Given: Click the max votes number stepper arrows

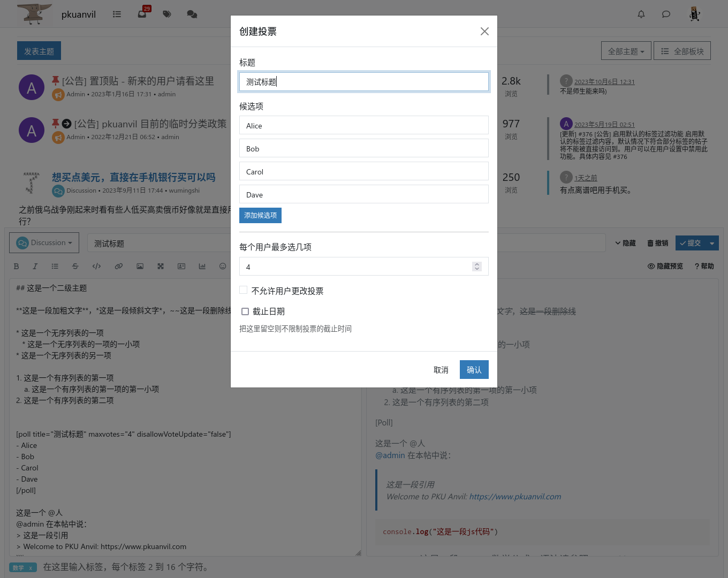Looking at the screenshot, I should pyautogui.click(x=477, y=267).
